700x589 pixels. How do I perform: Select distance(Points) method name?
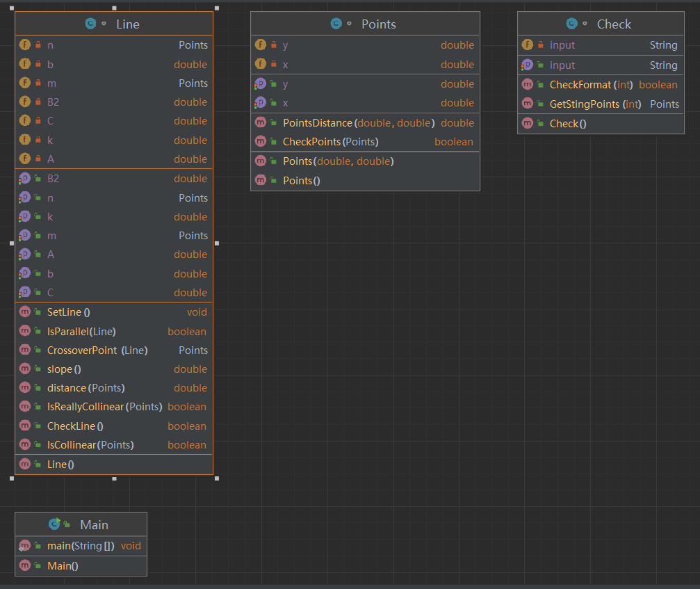pyautogui.click(x=86, y=388)
